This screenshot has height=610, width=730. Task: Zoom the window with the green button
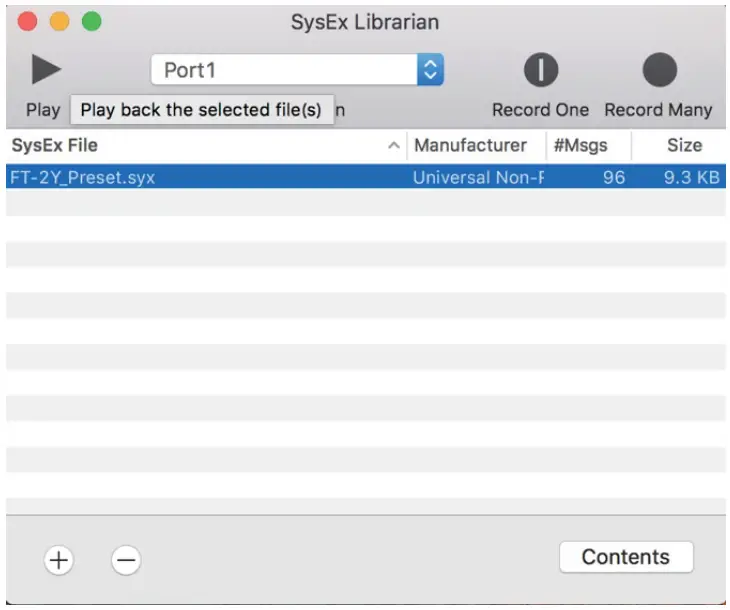91,21
